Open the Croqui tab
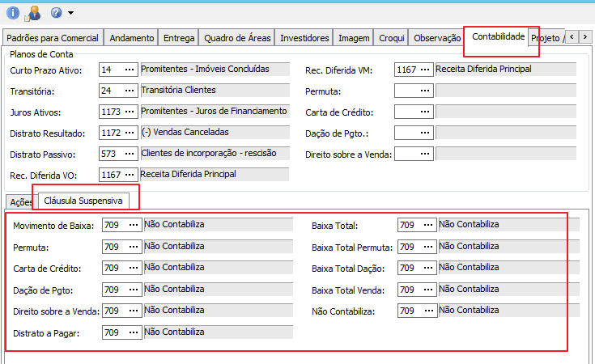Screen dimensions: 595x364 point(392,38)
